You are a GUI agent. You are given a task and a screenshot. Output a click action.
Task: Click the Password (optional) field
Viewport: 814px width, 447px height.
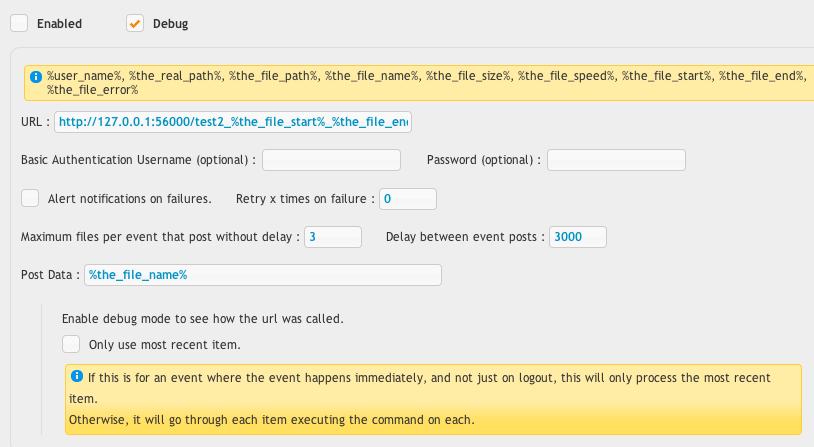(x=616, y=160)
